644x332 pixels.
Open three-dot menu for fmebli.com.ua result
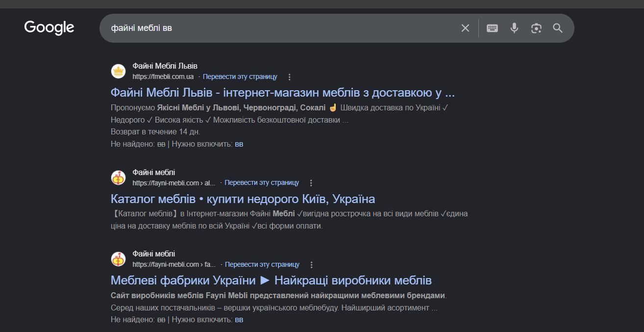tap(289, 77)
